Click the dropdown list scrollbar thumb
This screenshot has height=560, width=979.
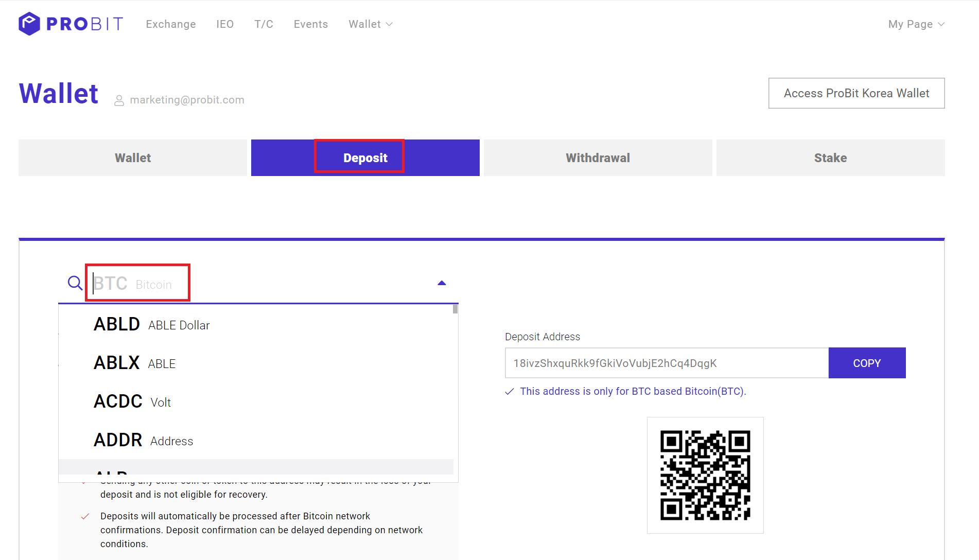pyautogui.click(x=455, y=309)
